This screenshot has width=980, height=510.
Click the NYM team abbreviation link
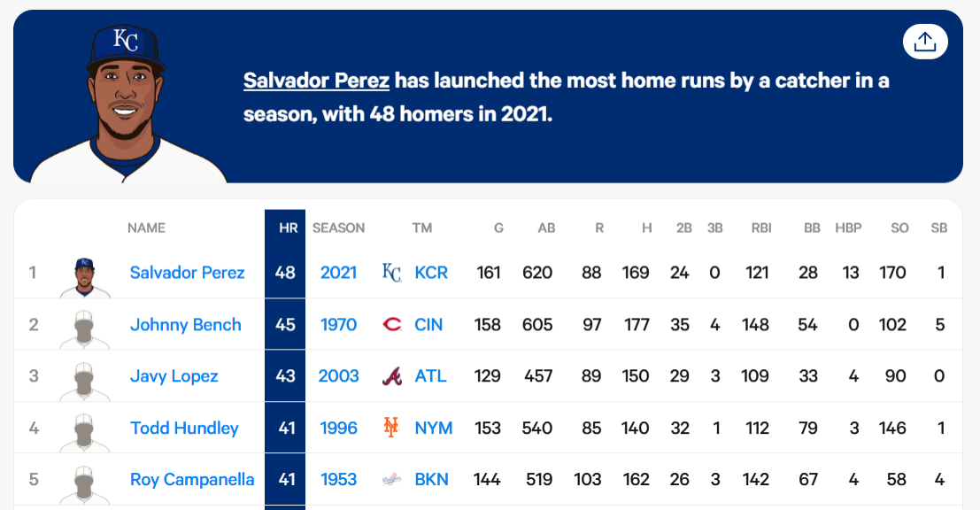coord(433,428)
